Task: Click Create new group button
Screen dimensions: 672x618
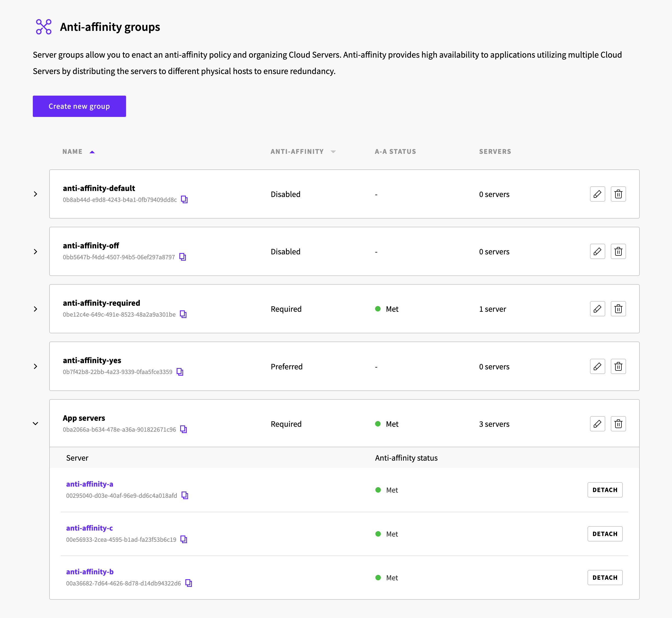Action: [x=79, y=106]
